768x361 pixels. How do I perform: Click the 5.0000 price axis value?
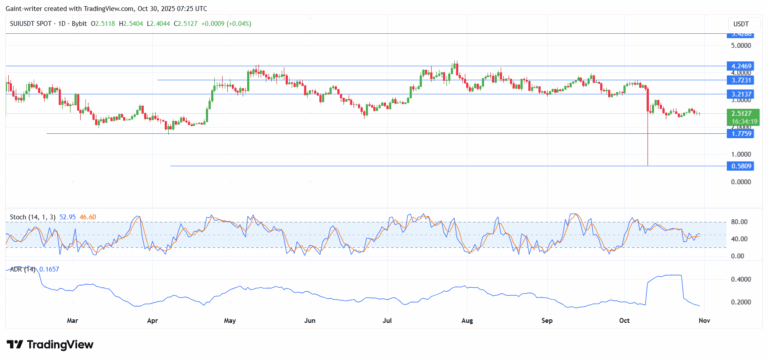click(x=742, y=46)
